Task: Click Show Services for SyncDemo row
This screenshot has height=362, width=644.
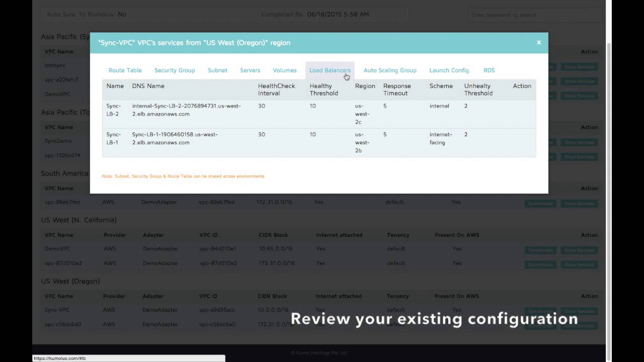Action: 579,142
